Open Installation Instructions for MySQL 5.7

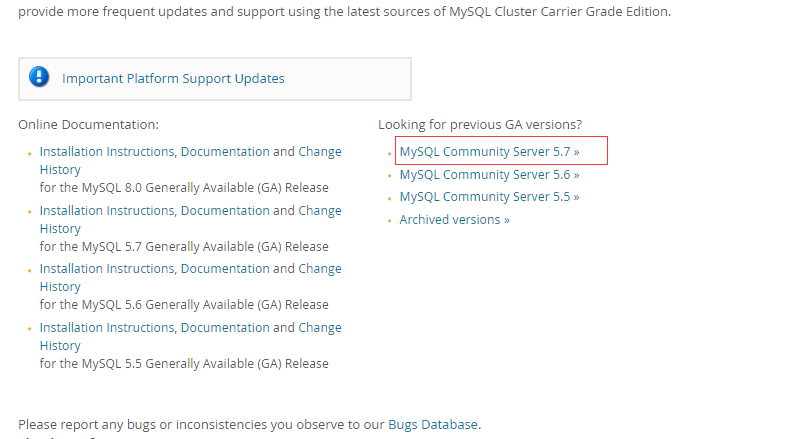[x=107, y=211]
